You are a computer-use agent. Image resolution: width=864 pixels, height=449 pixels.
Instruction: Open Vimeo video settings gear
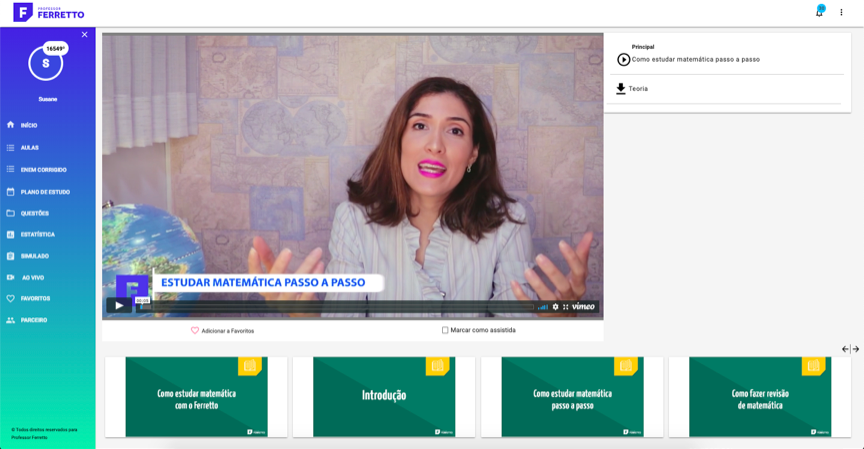pos(556,306)
